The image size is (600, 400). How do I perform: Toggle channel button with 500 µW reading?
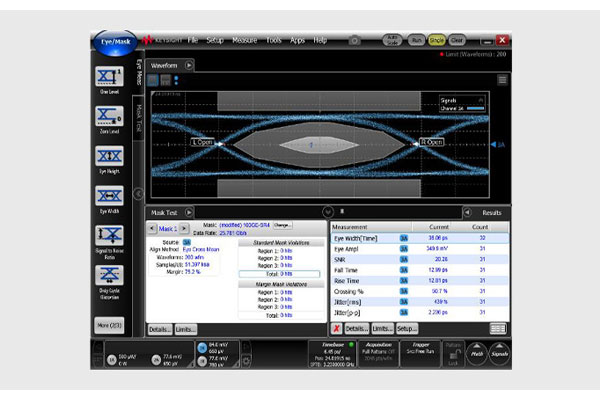(111, 360)
